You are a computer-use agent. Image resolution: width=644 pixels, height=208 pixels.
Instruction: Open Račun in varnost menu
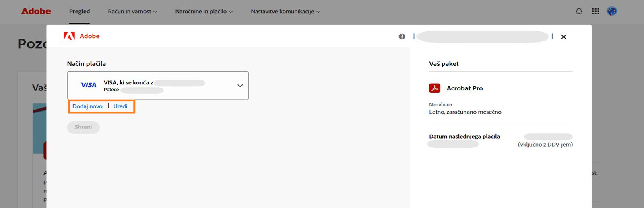[132, 11]
